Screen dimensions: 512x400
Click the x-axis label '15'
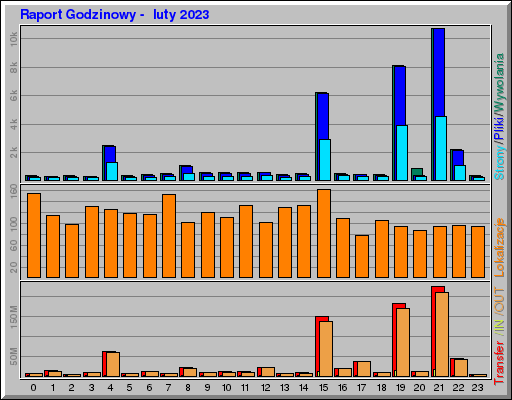(323, 388)
